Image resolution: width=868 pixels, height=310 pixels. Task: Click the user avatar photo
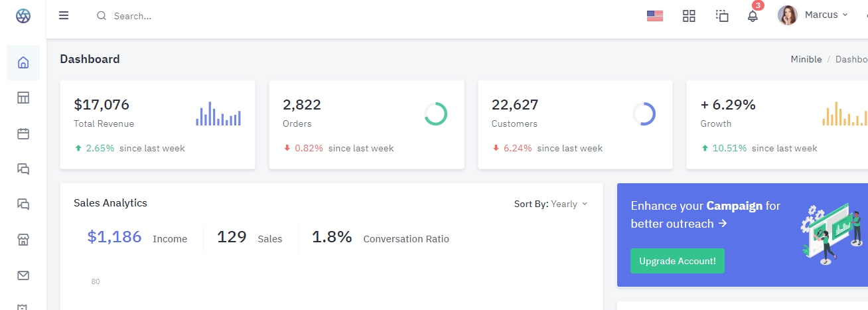point(787,15)
